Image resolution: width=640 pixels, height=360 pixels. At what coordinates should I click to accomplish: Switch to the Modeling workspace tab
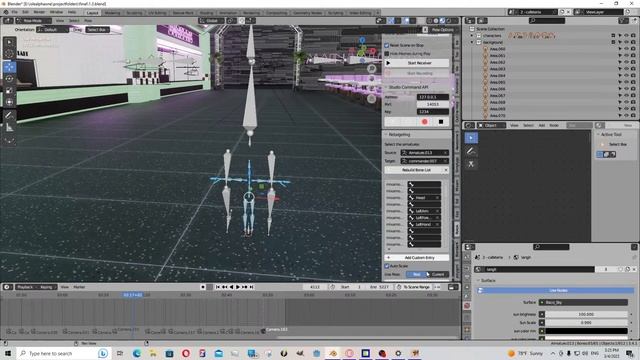coord(112,13)
